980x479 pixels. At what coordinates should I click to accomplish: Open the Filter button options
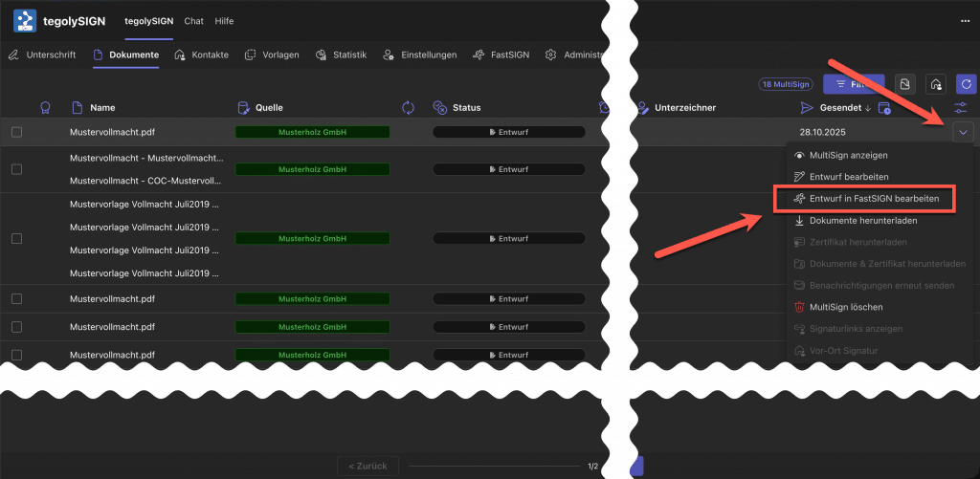pos(854,85)
